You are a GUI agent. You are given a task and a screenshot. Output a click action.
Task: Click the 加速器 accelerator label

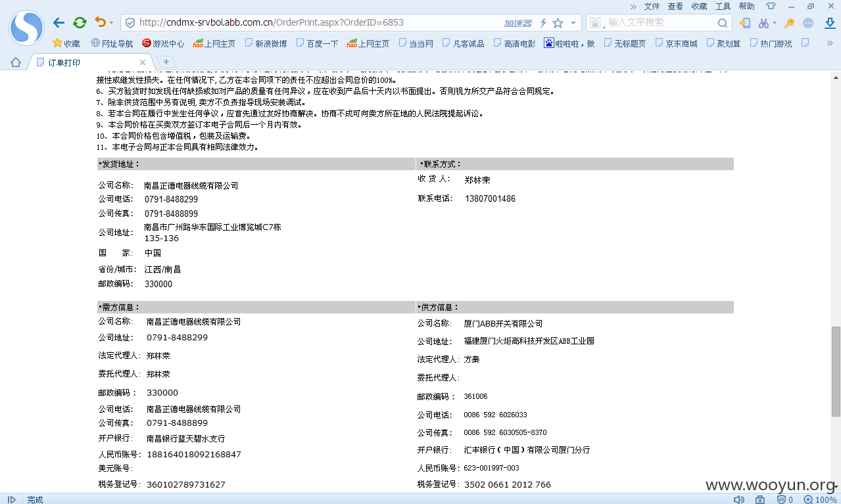click(518, 23)
